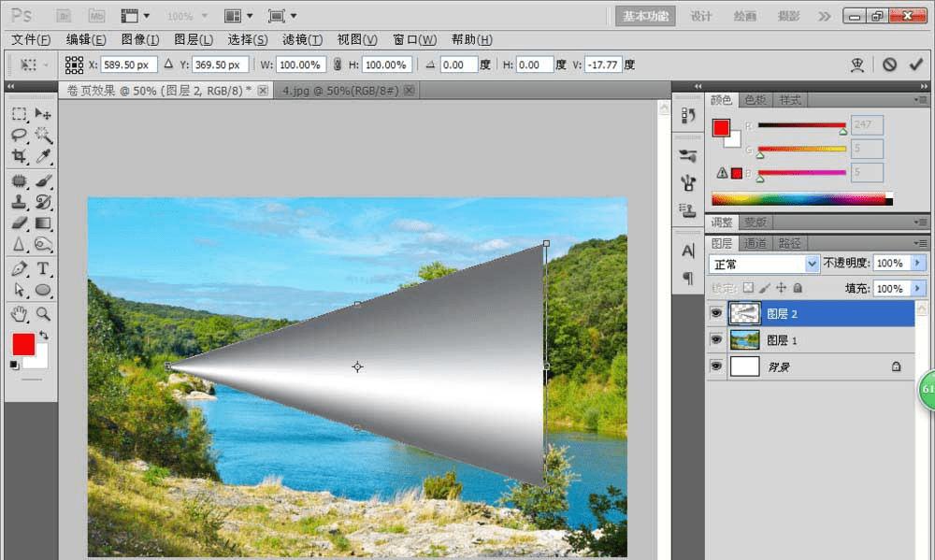This screenshot has width=935, height=560.
Task: Select the Eraser tool
Action: click(x=19, y=223)
